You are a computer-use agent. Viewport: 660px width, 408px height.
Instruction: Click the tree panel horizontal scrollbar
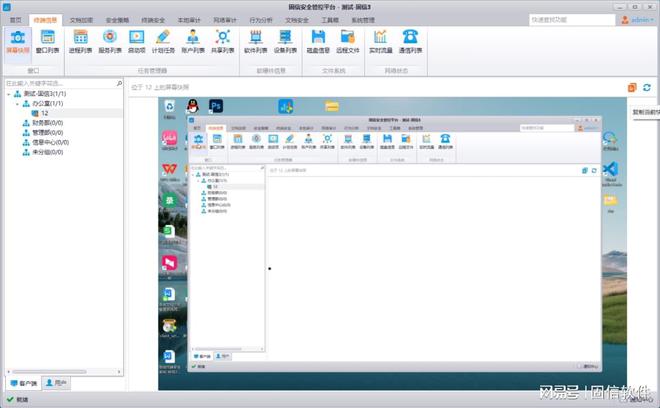[x=49, y=372]
